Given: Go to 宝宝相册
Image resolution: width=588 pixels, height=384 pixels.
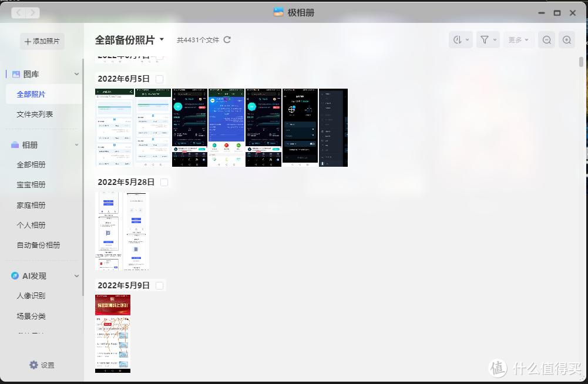Looking at the screenshot, I should (x=31, y=184).
